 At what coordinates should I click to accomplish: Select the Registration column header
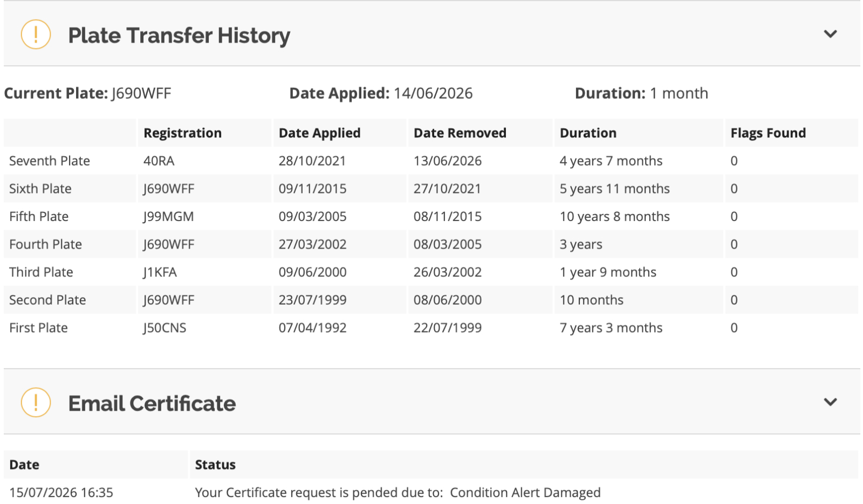(182, 133)
